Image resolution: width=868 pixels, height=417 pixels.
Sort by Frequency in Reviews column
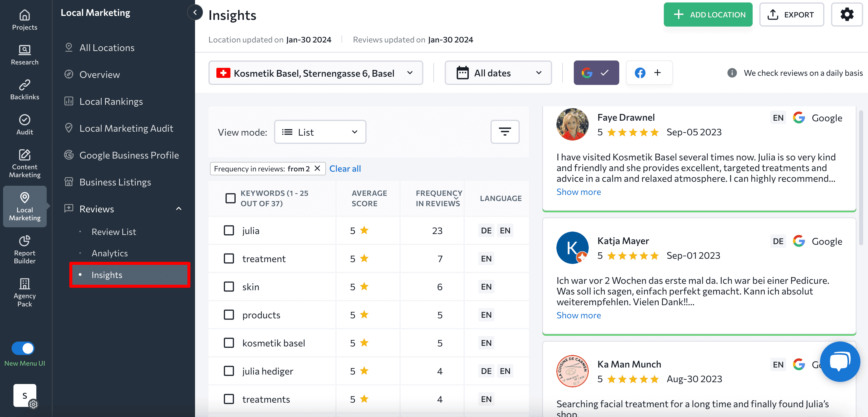(438, 198)
